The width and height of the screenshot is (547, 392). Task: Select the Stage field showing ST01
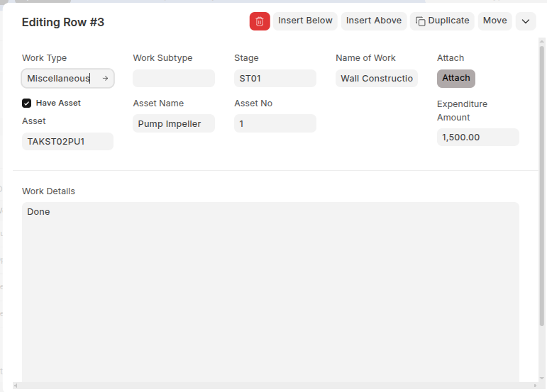[x=275, y=79]
